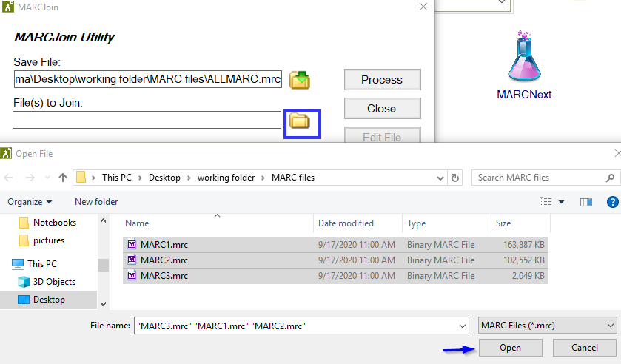Navigate to This PC breadcrumb
The height and width of the screenshot is (364, 621).
[116, 178]
